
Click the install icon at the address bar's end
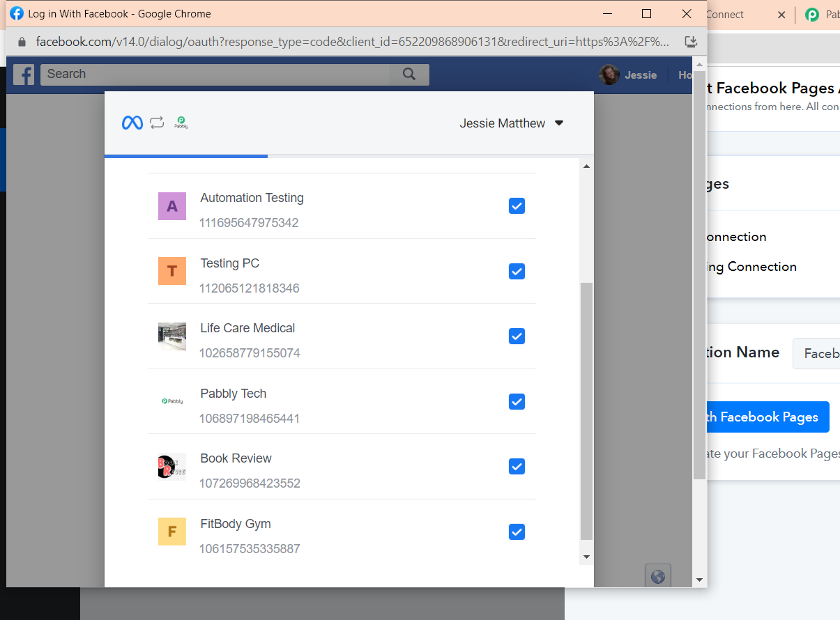pyautogui.click(x=691, y=42)
